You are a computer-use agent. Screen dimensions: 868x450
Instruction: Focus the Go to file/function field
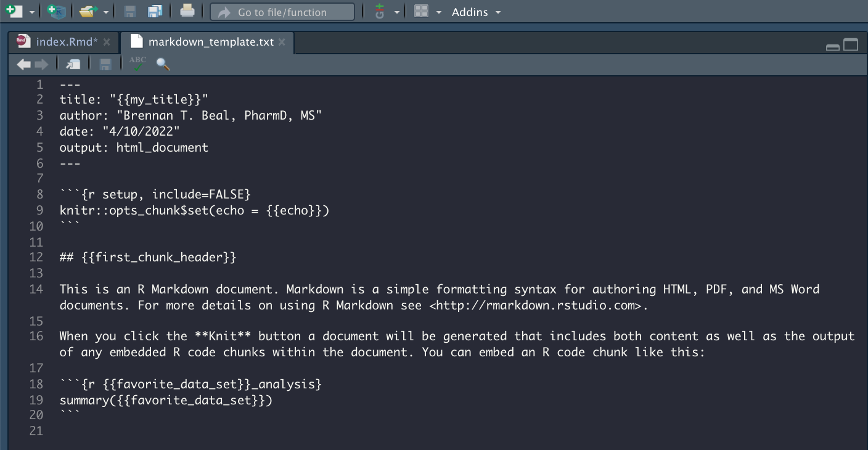[x=282, y=12]
